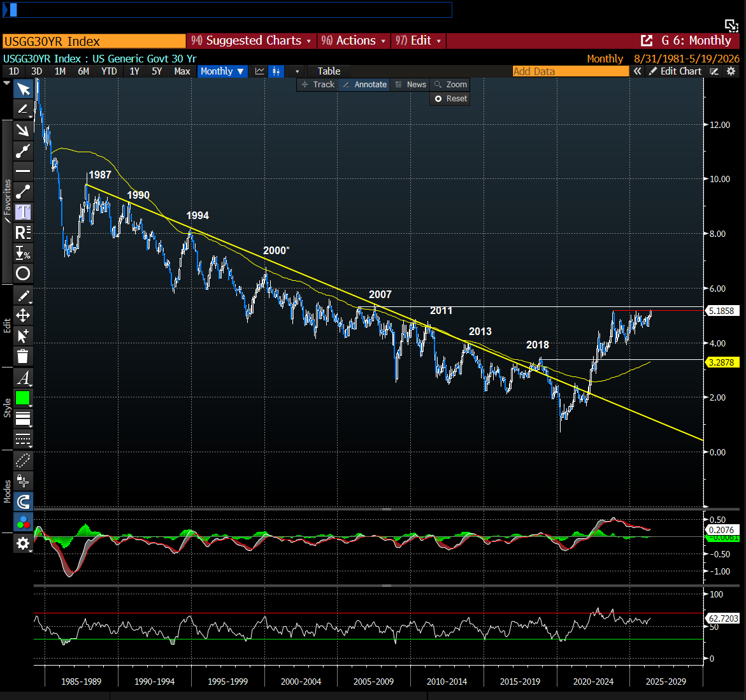Click the date range 8/31/1981-5/19/2026

(687, 59)
